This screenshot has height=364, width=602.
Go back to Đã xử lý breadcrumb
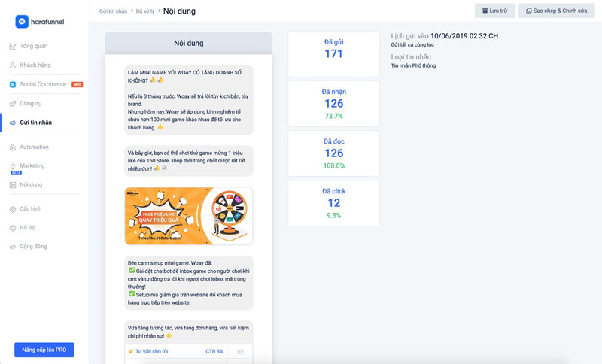click(x=145, y=11)
